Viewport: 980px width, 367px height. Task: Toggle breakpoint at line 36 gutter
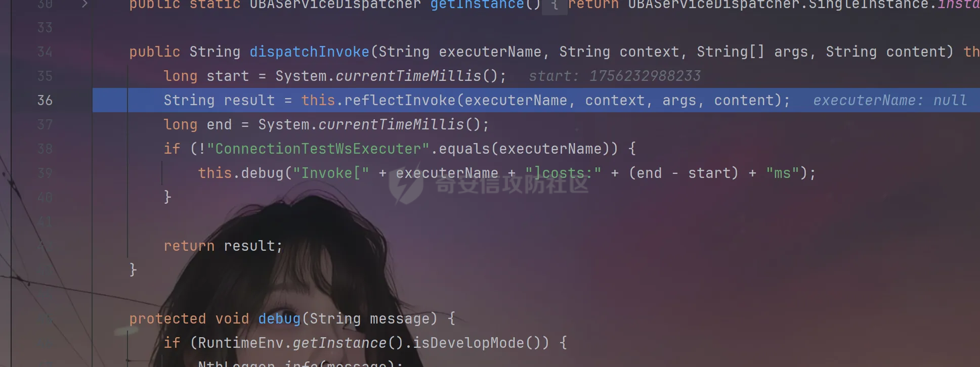[x=45, y=100]
